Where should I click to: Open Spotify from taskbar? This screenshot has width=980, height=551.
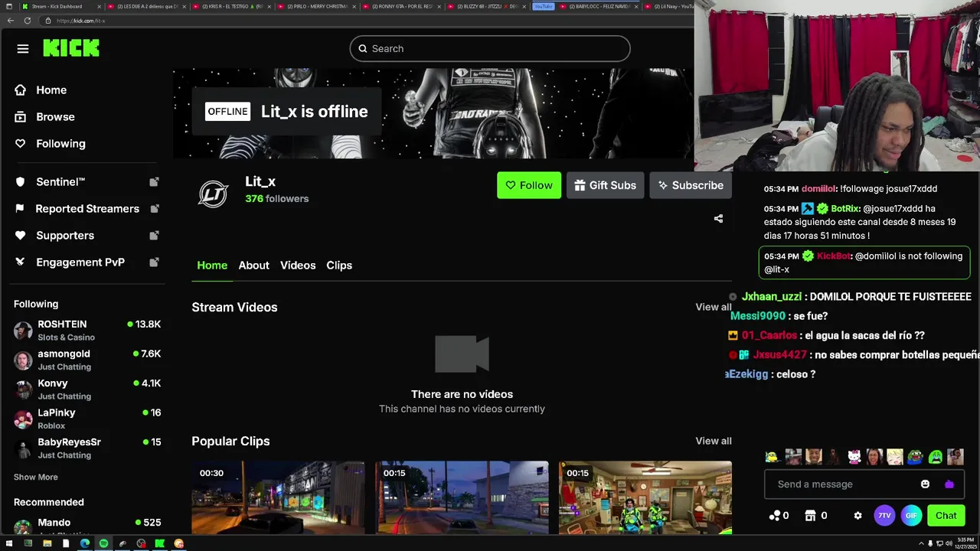[x=103, y=544]
